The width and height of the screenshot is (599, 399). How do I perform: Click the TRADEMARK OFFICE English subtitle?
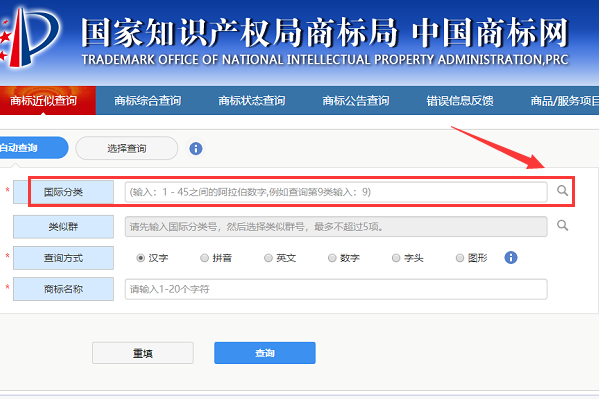(x=325, y=60)
